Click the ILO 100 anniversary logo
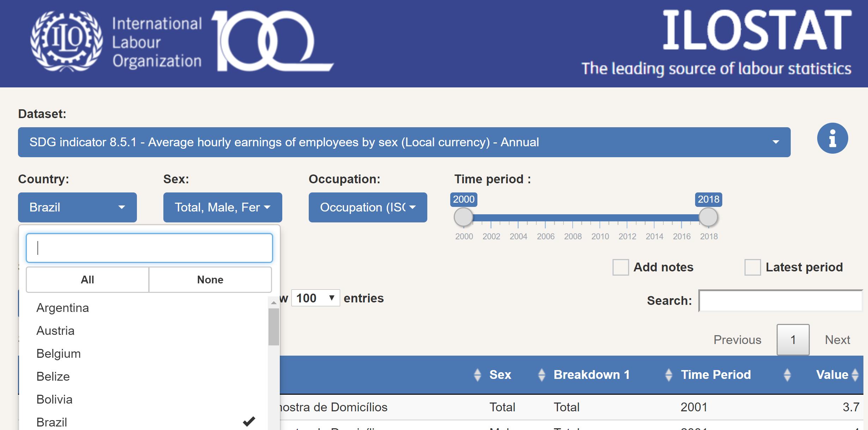This screenshot has height=430, width=868. pos(272,41)
